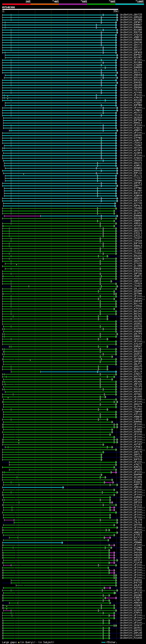This screenshot has height=644, width=146.
Task: Select hit UniRef100_Q9LGX1
Action: (x=131, y=70)
